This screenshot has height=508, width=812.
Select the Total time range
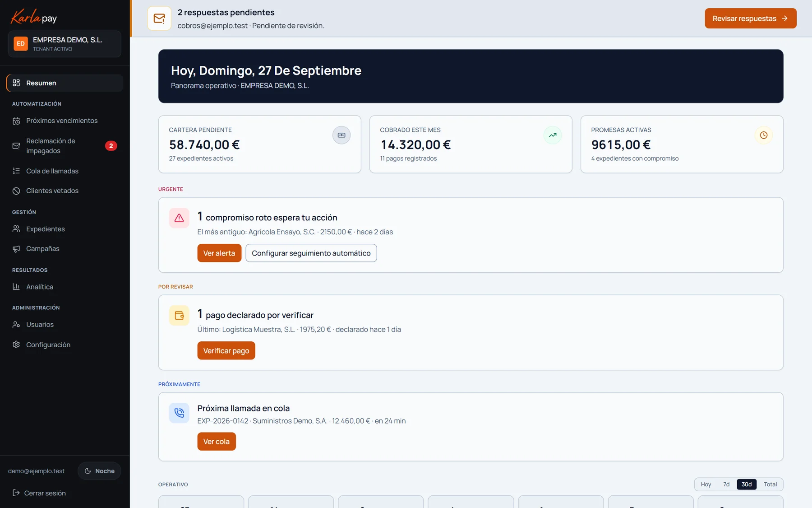770,485
